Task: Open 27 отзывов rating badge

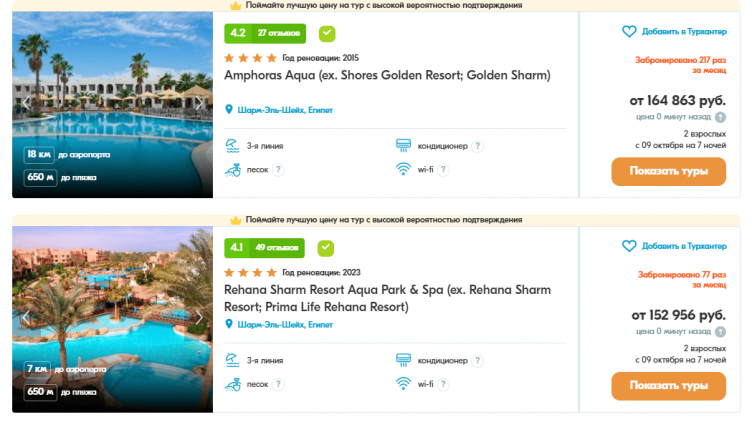Action: click(264, 33)
